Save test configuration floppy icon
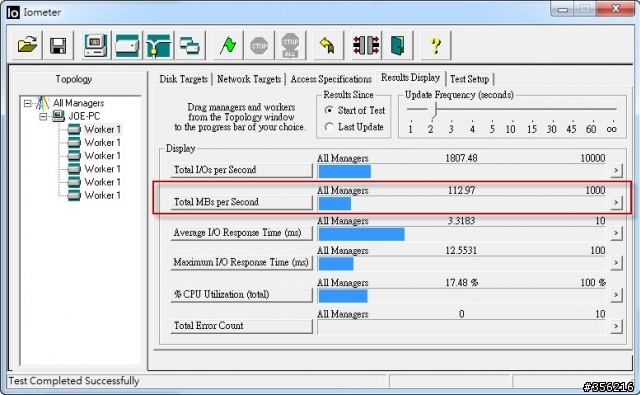This screenshot has height=395, width=640. tap(58, 45)
